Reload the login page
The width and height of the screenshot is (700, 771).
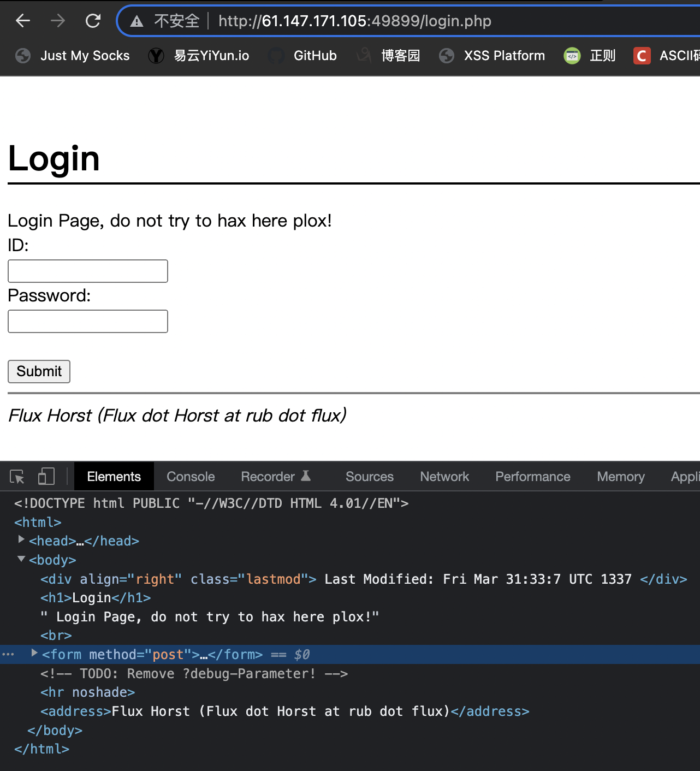point(93,21)
